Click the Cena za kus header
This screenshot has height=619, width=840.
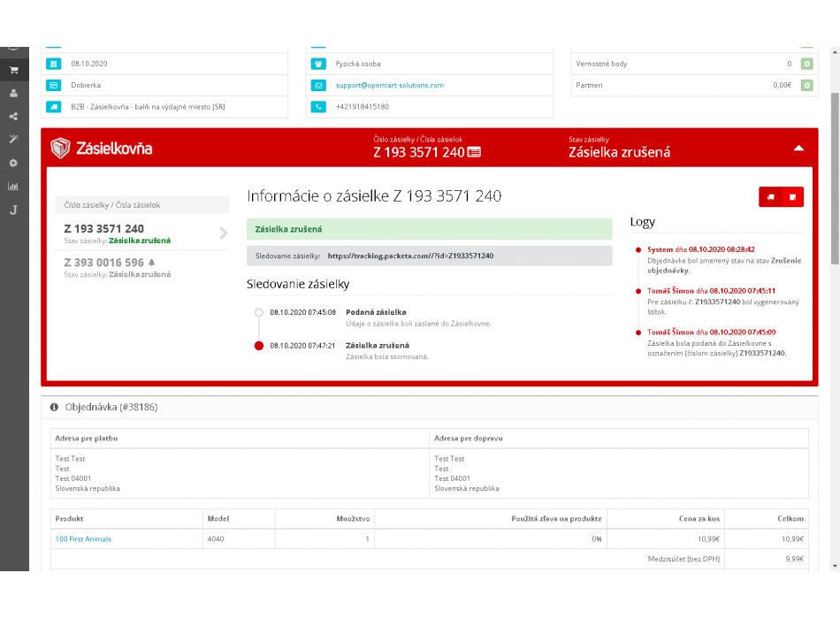(699, 519)
